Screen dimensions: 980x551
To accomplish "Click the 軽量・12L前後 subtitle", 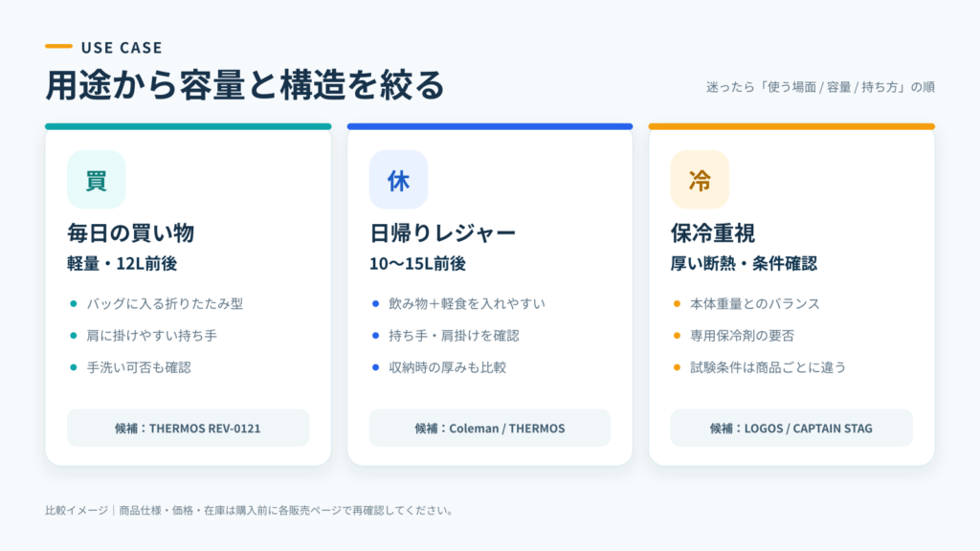I will 122,264.
